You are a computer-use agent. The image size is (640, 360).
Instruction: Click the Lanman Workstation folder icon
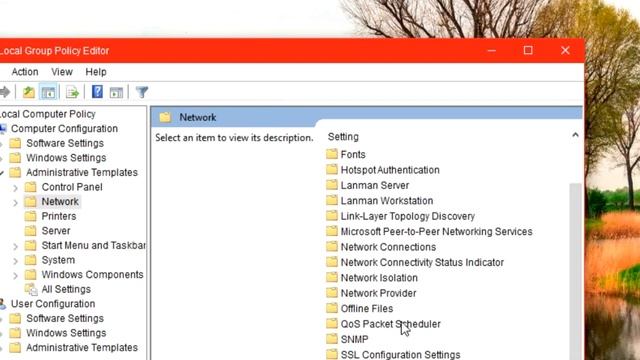pos(332,200)
